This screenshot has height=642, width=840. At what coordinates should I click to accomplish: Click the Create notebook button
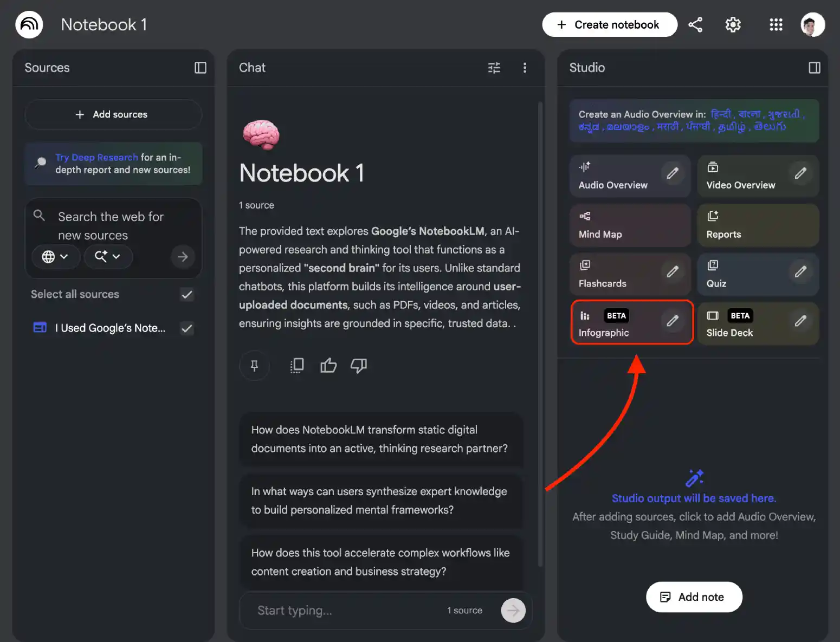click(609, 25)
